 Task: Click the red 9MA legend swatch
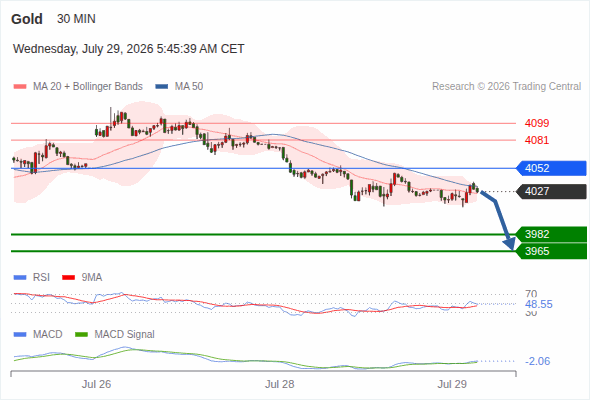(68, 278)
